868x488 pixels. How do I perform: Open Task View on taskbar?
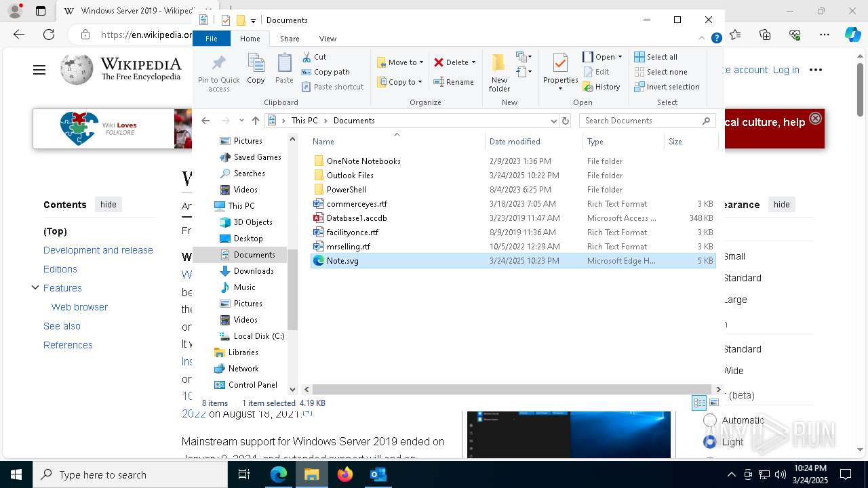coord(244,474)
